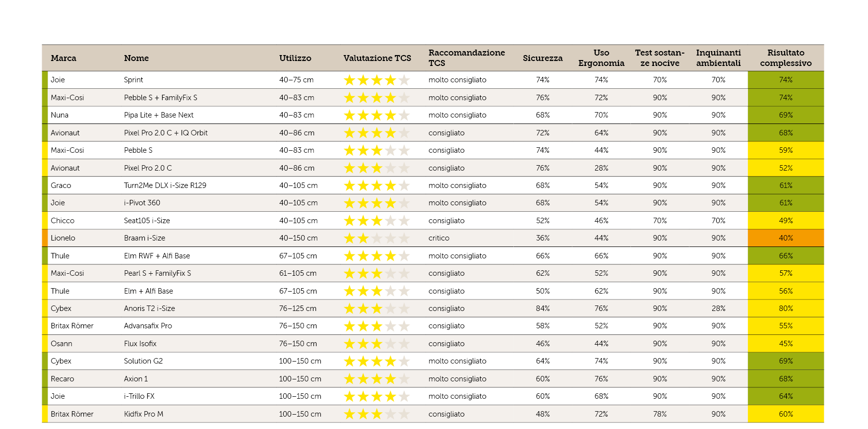
Task: Click the 28% Uso Ergonomia value for Avionaut
Action: pyautogui.click(x=601, y=168)
